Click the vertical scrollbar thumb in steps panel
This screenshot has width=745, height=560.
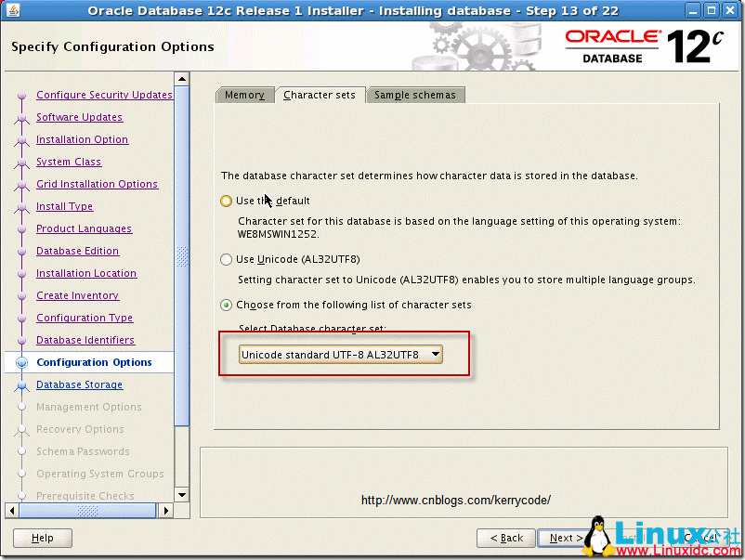182,256
